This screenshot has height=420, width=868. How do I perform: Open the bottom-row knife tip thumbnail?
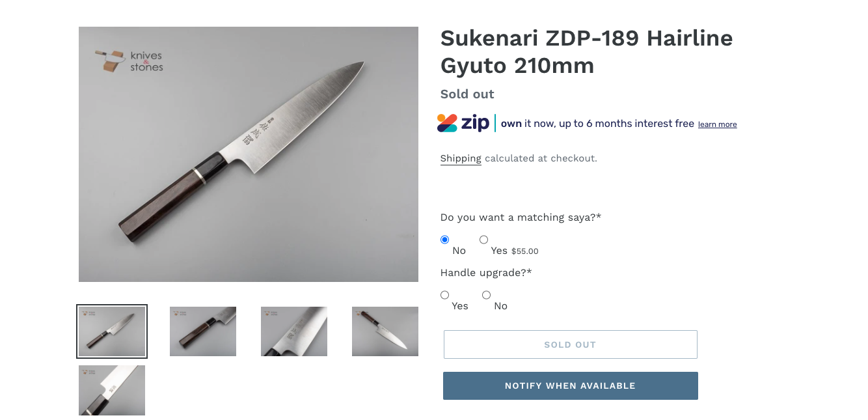click(111, 389)
